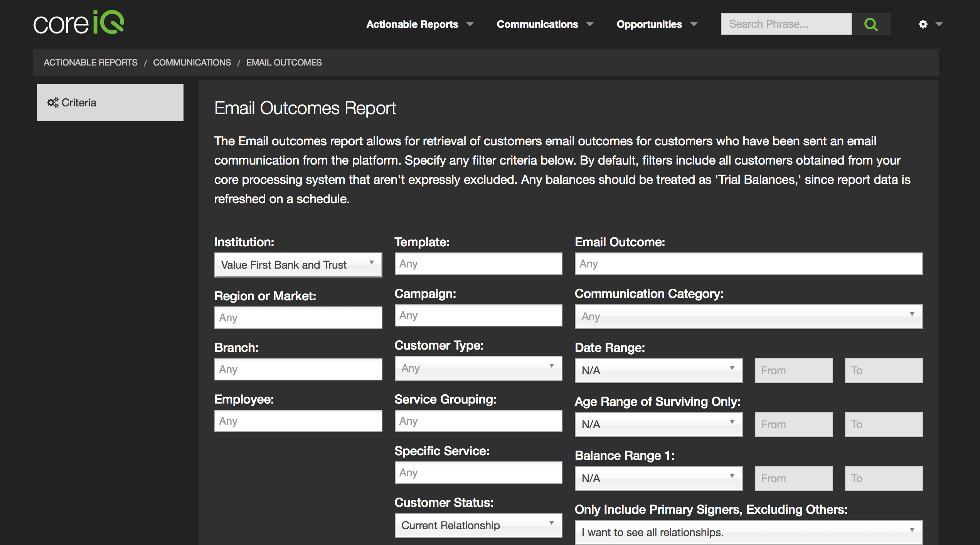Click the Search Phrase input field
Screen dimensions: 980x545
(x=786, y=24)
